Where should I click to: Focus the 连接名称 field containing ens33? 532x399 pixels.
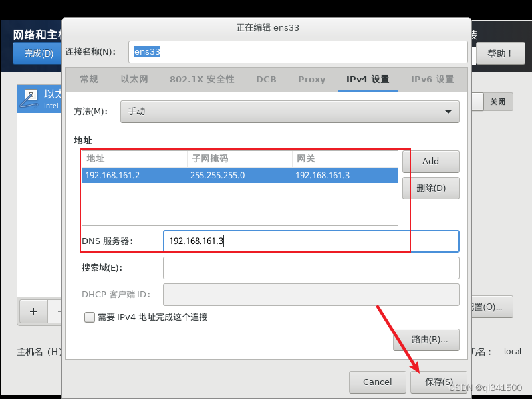(298, 52)
